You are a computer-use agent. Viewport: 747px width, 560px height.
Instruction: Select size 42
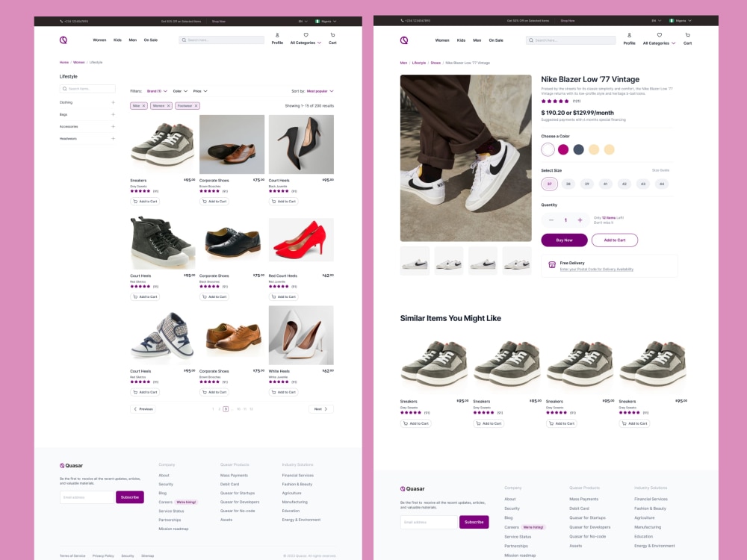coord(624,184)
